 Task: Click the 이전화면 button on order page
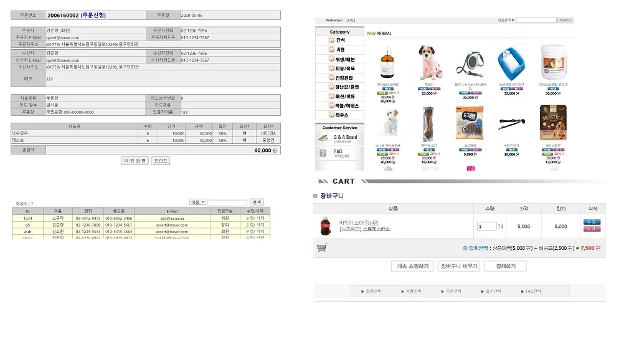click(135, 161)
